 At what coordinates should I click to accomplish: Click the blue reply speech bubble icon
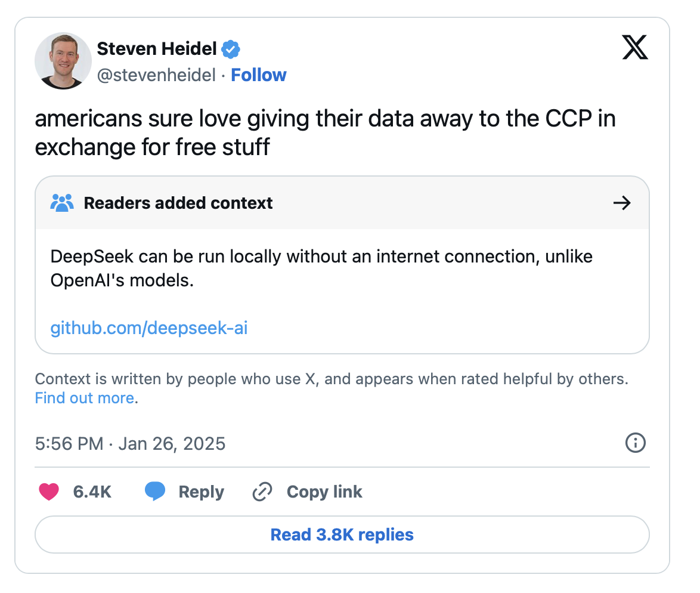pos(155,492)
